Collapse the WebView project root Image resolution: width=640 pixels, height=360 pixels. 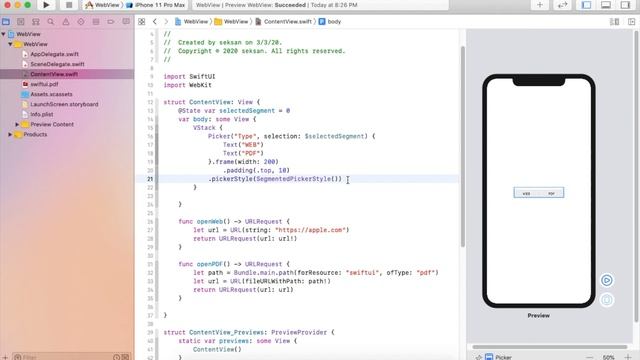point(4,34)
